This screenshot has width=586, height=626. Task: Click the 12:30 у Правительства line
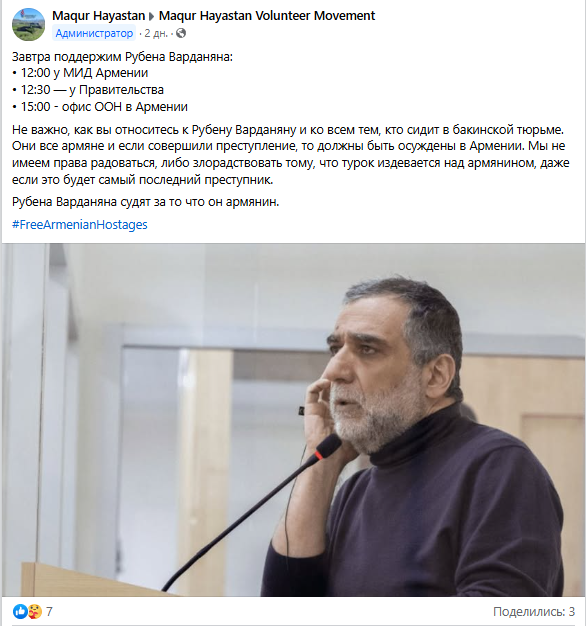[x=88, y=90]
